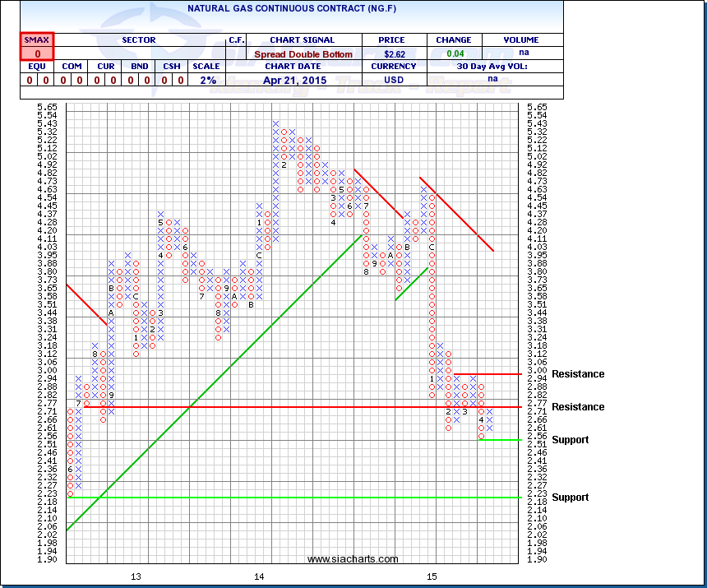The height and width of the screenshot is (588, 707).
Task: Click the VOLUME column header
Action: pyautogui.click(x=521, y=39)
